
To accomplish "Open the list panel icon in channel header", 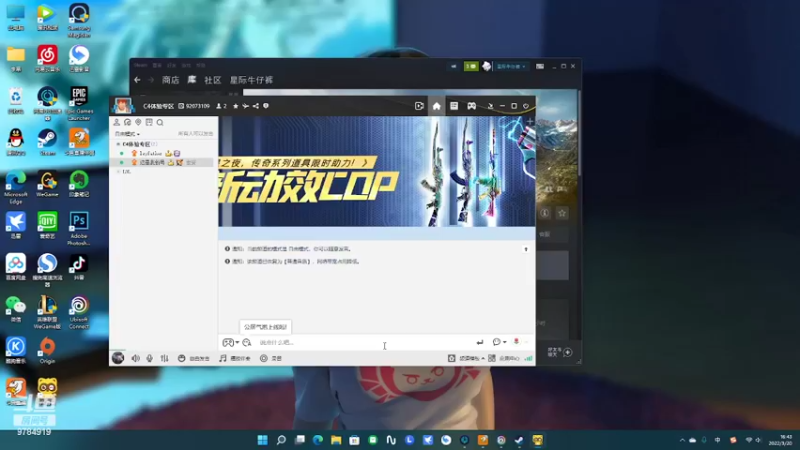I will (454, 106).
